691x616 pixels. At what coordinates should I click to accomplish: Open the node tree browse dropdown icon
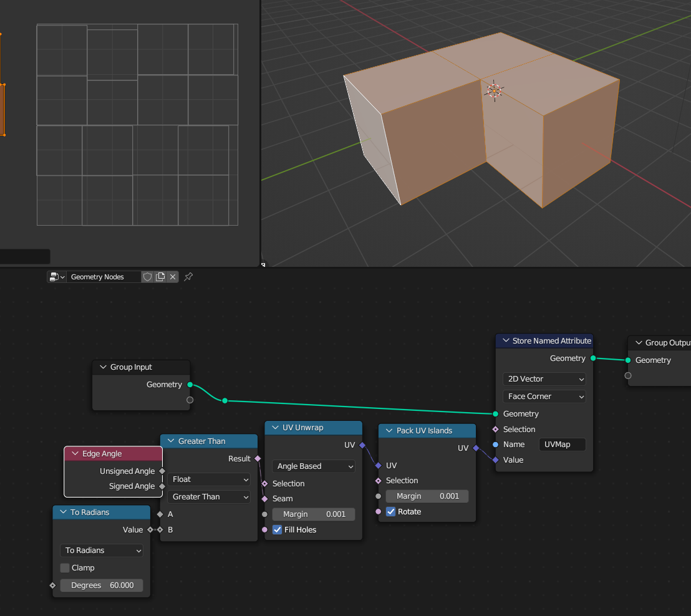[57, 277]
